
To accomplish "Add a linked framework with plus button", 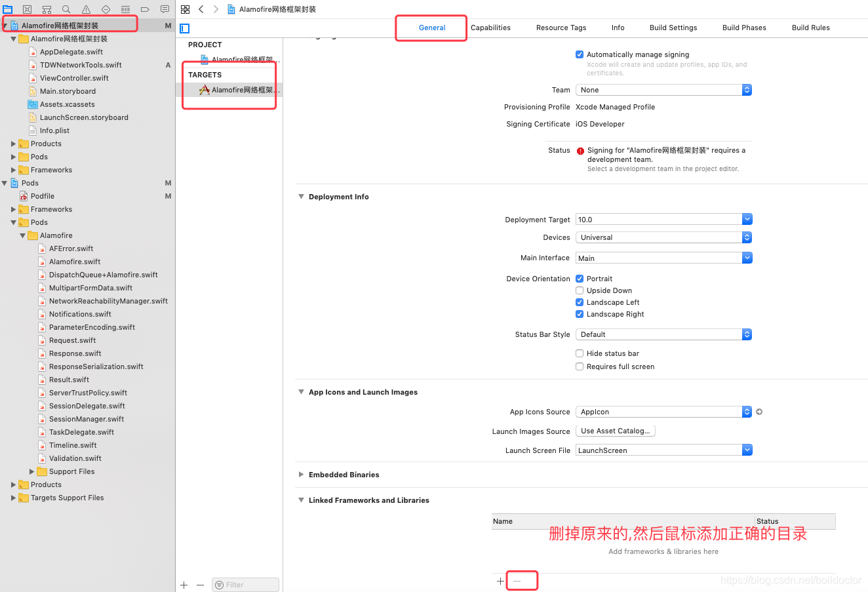I will 500,581.
